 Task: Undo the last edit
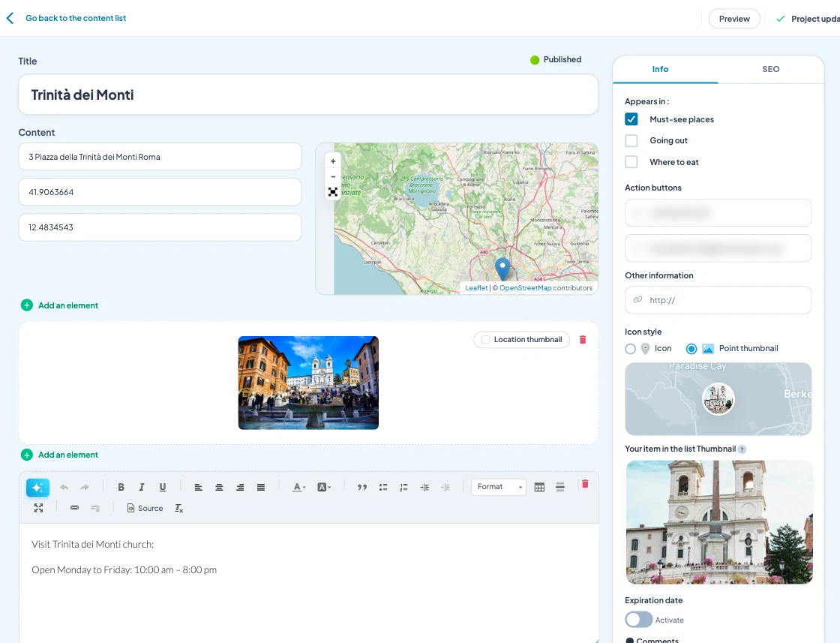[x=64, y=487]
